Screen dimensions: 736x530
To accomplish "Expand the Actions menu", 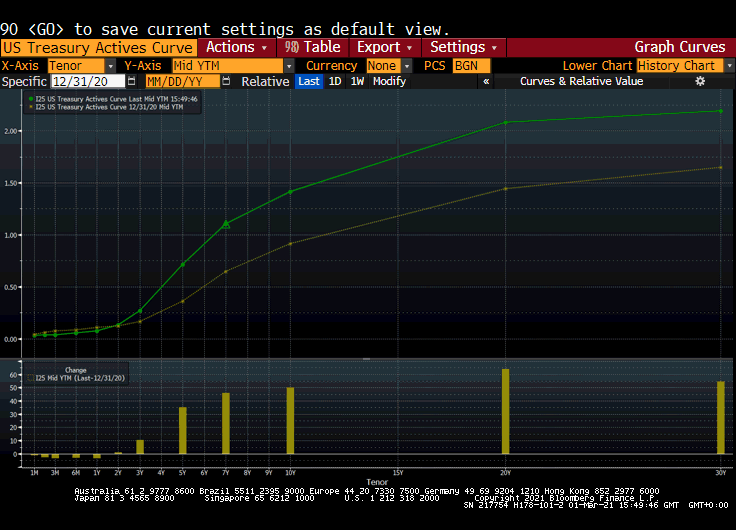I will 237,47.
